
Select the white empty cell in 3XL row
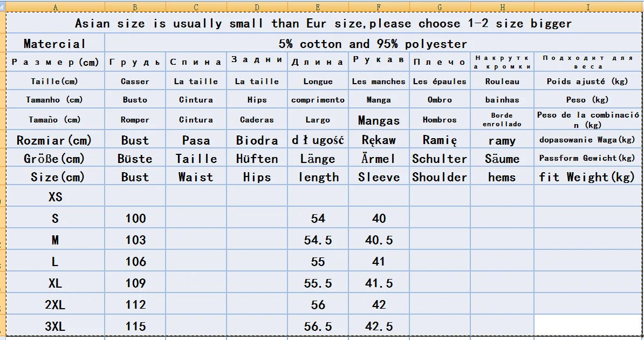587,325
